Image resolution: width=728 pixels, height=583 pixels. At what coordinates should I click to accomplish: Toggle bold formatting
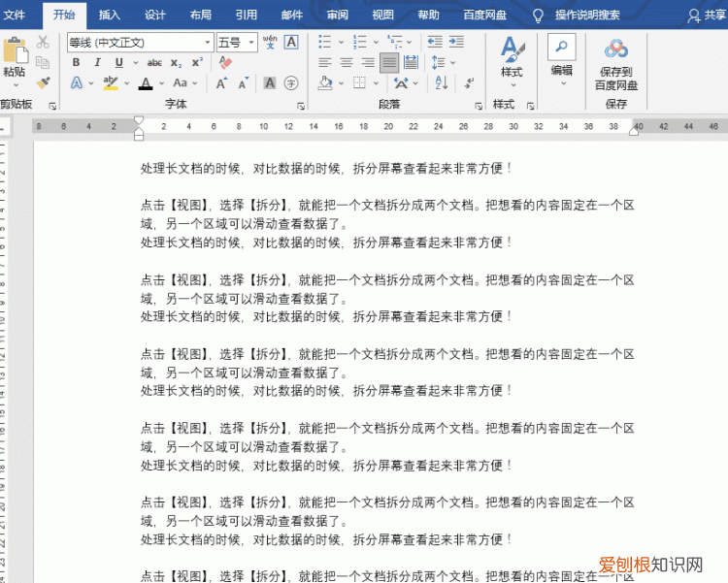pyautogui.click(x=76, y=62)
